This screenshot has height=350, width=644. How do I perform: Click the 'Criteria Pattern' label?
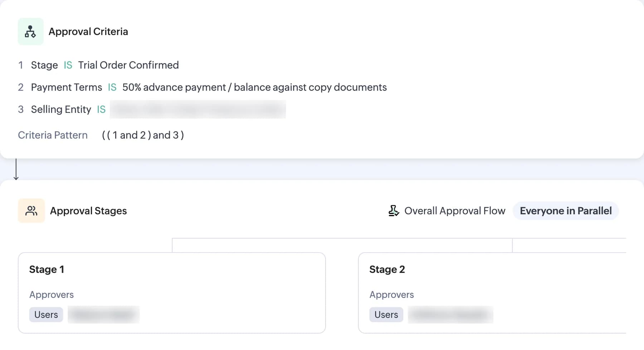pos(53,135)
